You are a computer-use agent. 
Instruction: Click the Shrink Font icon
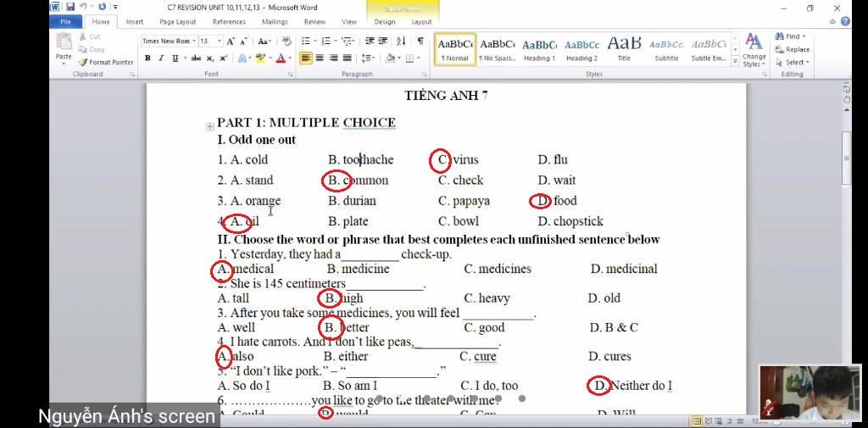[244, 41]
